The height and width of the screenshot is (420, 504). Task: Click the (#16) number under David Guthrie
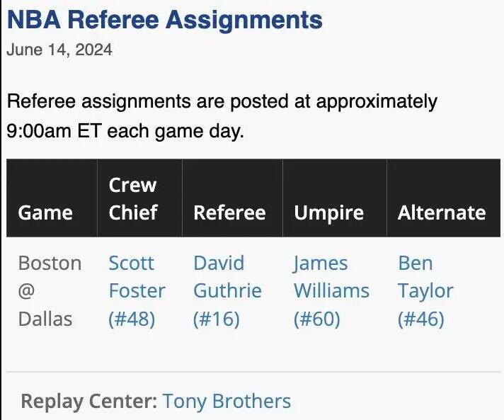pos(216,319)
